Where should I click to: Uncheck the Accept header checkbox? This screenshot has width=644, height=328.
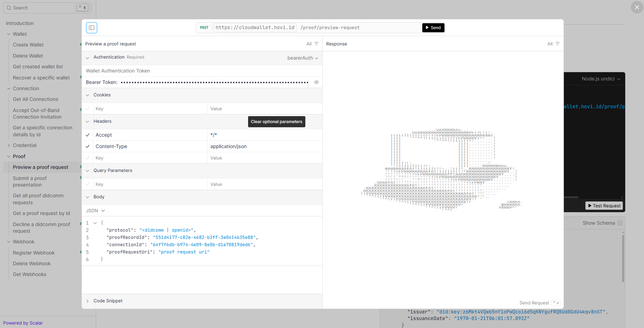point(88,135)
